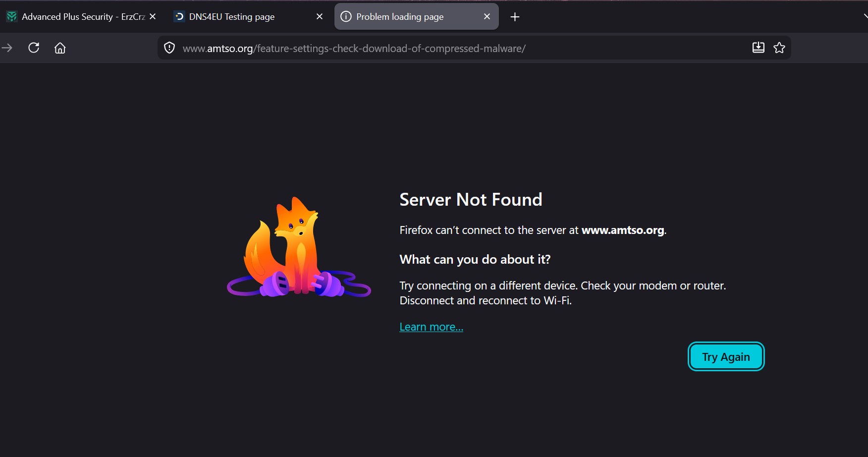The image size is (868, 457).
Task: Click the install/save page icon in address bar
Action: click(758, 48)
